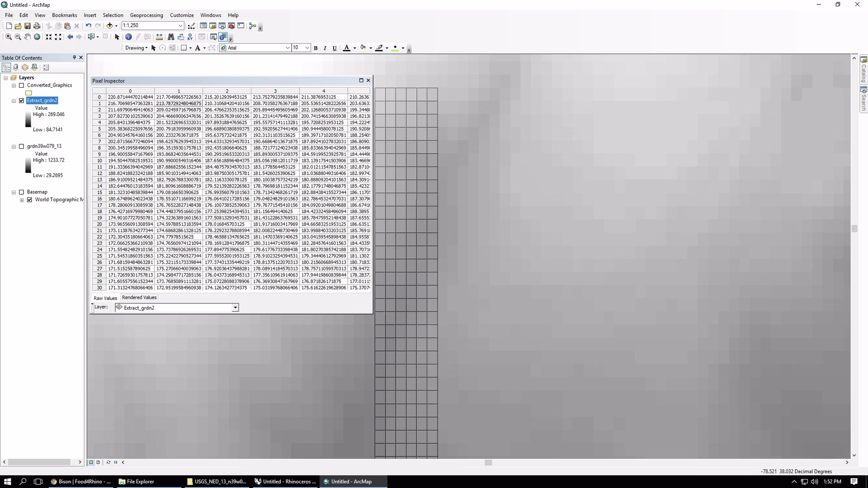Image resolution: width=868 pixels, height=488 pixels.
Task: Click the New Map Document icon
Action: pos(9,26)
